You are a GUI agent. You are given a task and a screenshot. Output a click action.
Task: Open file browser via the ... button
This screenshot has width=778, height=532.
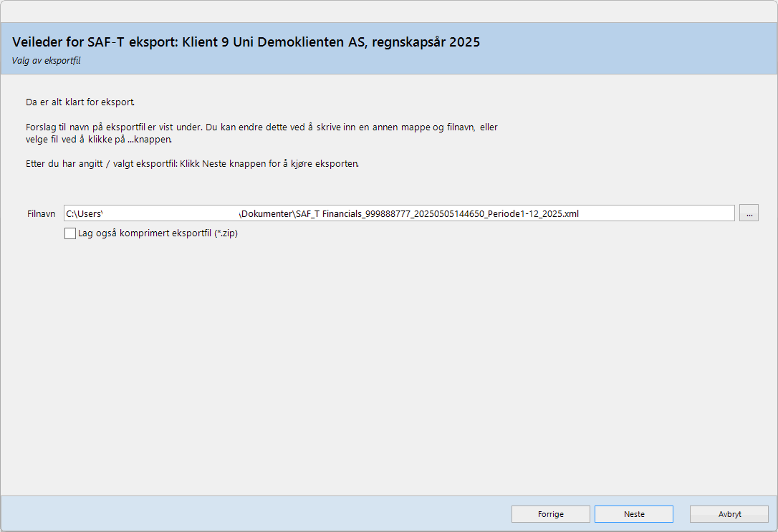pyautogui.click(x=749, y=213)
